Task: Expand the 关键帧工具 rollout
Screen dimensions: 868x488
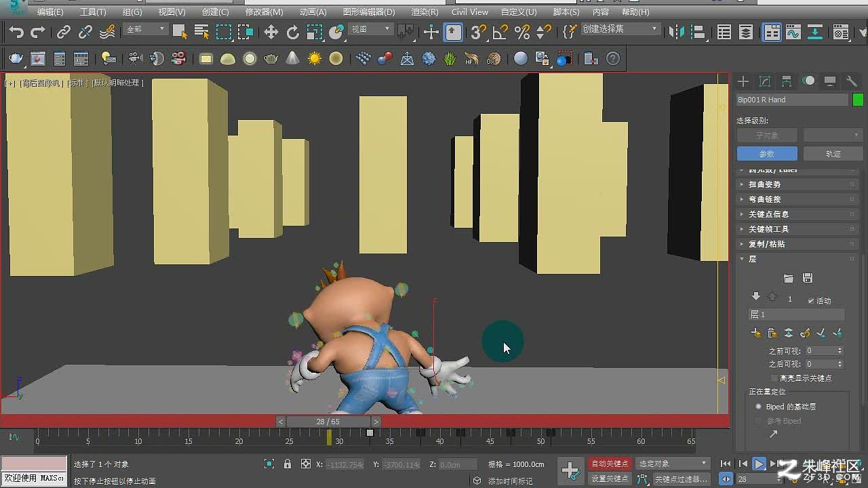Action: [799, 229]
